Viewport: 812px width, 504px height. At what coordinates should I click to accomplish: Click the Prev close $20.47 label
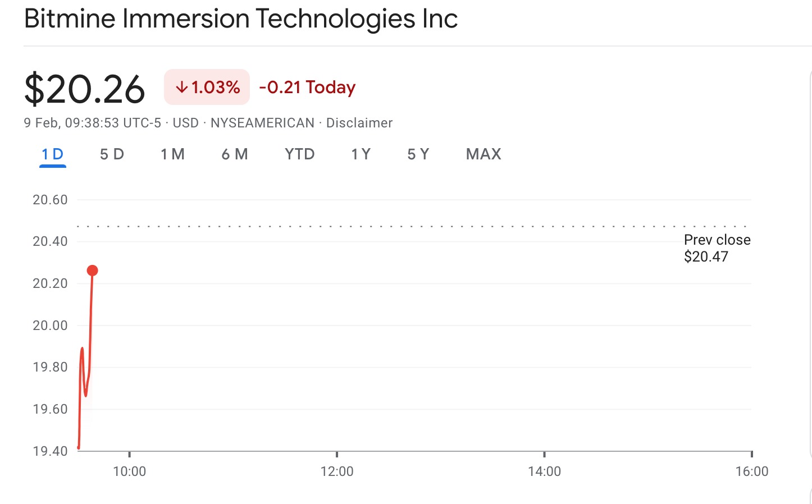pyautogui.click(x=717, y=248)
